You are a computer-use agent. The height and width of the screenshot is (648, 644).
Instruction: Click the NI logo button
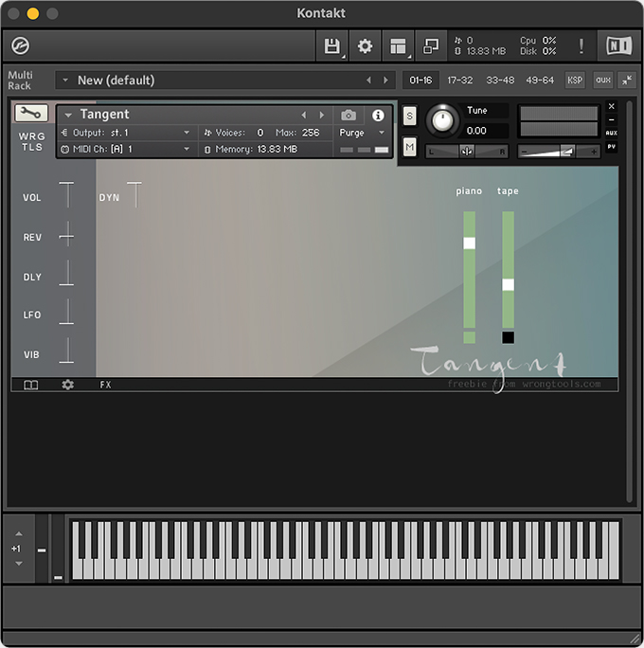[618, 45]
